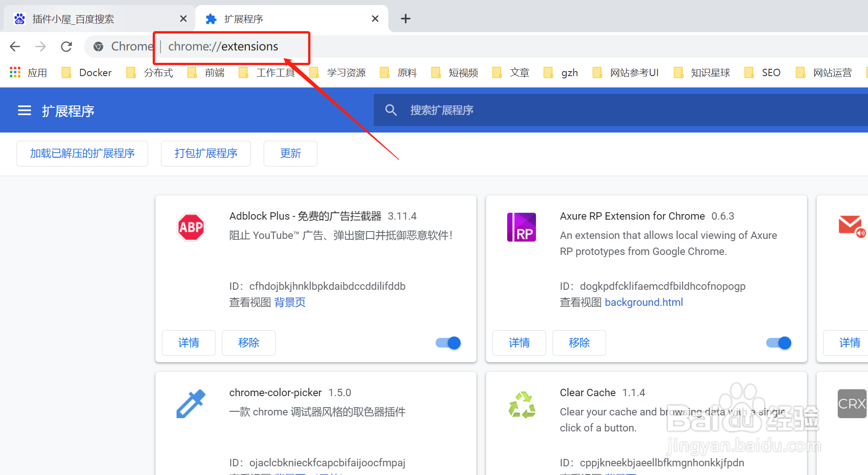Open the 知识星球 bookmark folder
This screenshot has height=475, width=868.
click(702, 72)
